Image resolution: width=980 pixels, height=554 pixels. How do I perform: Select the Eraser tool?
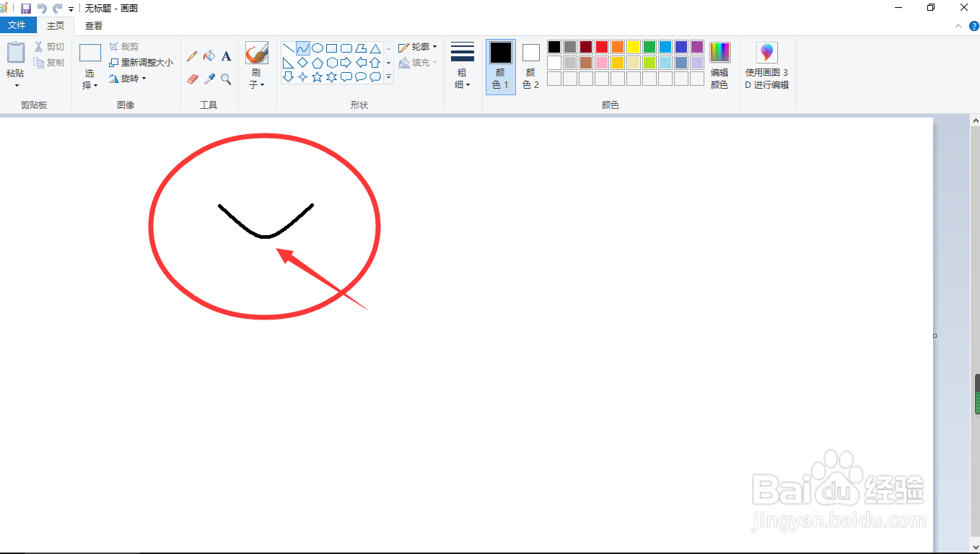coord(192,79)
